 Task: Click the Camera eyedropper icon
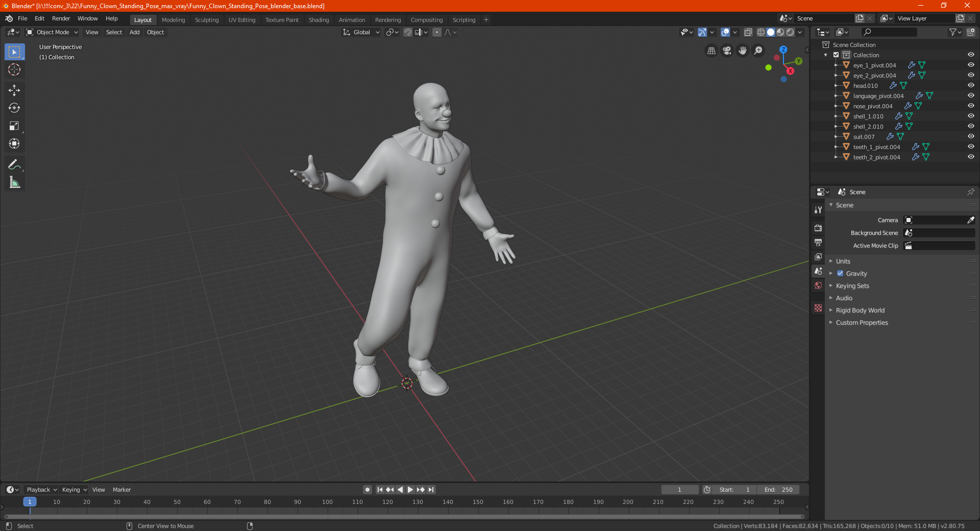click(970, 220)
